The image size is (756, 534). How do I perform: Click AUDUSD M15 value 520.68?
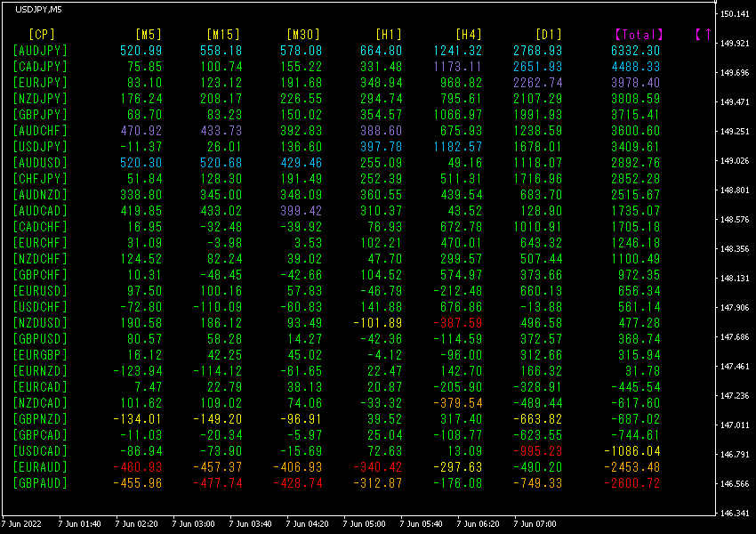point(221,163)
